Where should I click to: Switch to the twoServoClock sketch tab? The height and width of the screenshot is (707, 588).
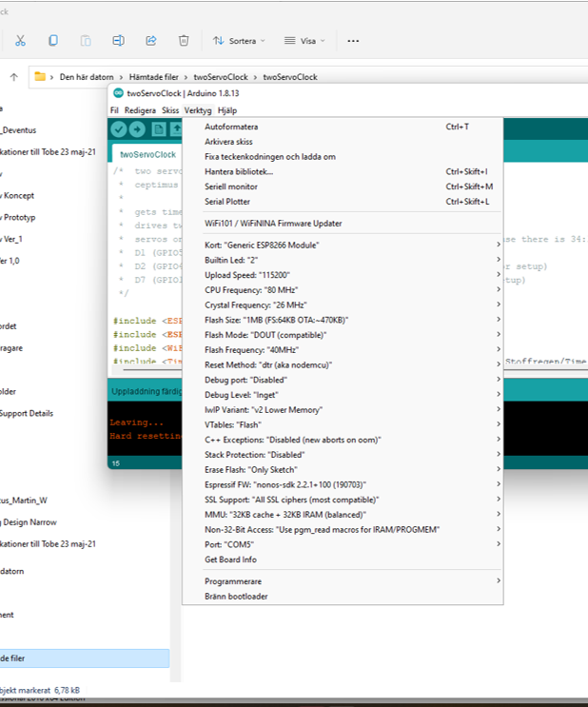tap(147, 154)
